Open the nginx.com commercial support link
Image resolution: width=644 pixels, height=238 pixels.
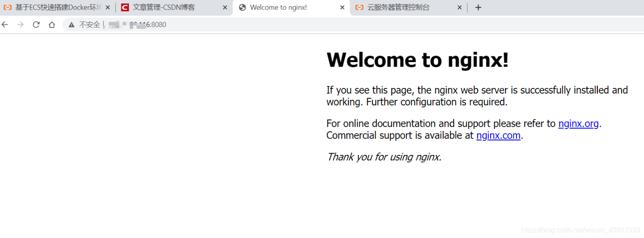coord(498,136)
